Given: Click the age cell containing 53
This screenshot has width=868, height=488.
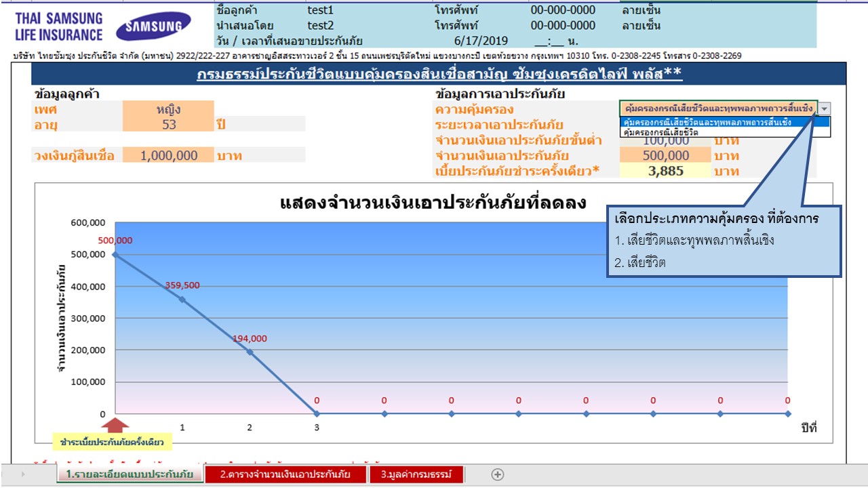Looking at the screenshot, I should coord(168,124).
